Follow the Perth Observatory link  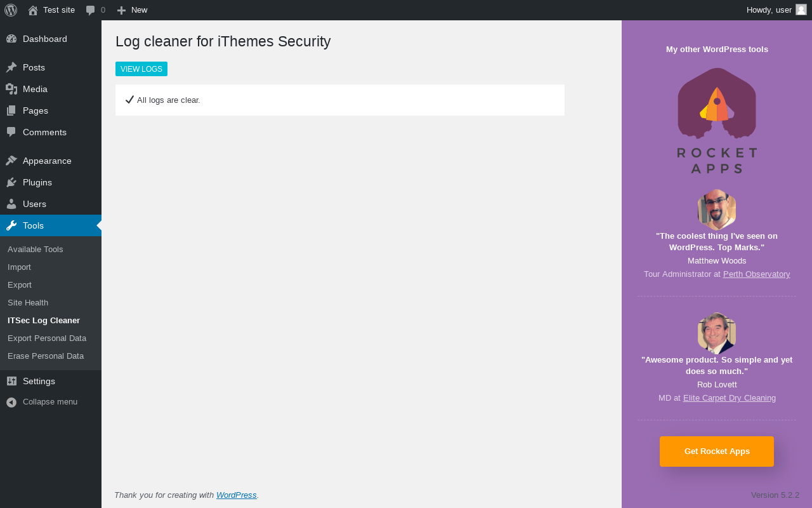[x=756, y=274]
